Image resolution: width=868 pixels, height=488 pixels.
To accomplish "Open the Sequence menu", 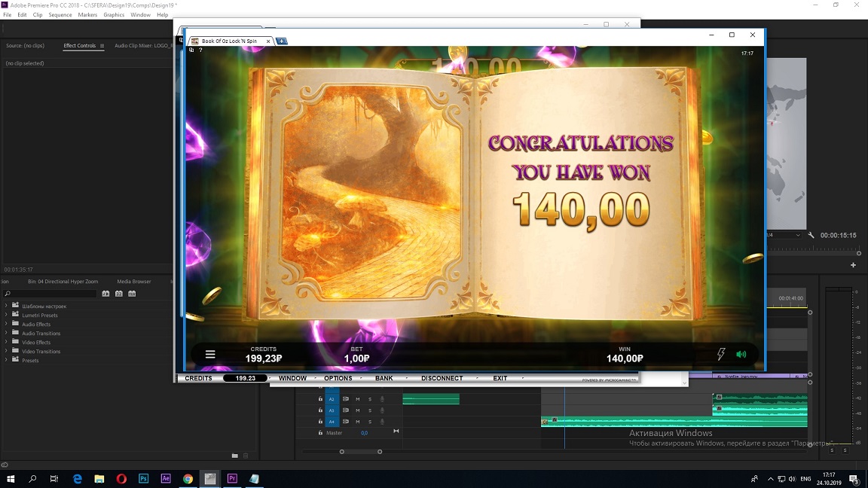I will pos(60,15).
